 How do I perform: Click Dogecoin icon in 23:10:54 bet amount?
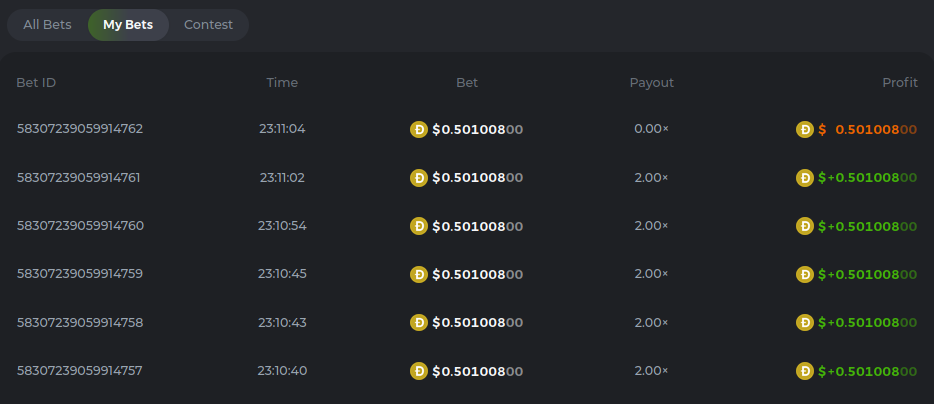tap(419, 226)
